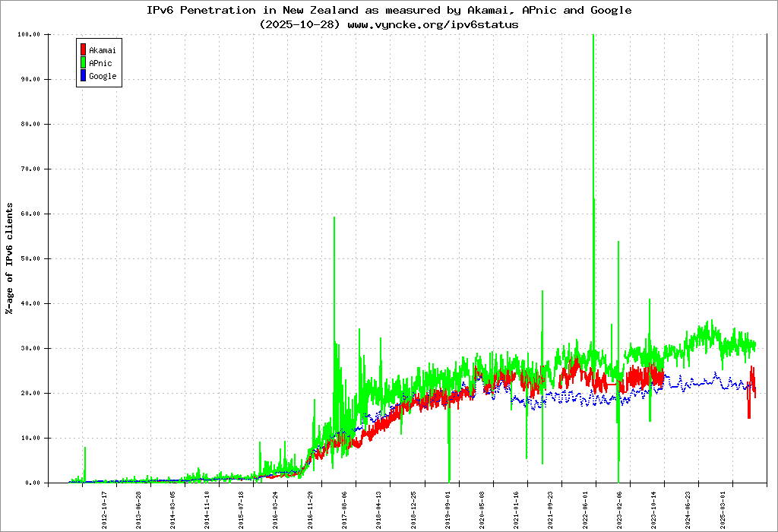Click the 60.00 y-axis value
This screenshot has height=532, width=778.
30,214
